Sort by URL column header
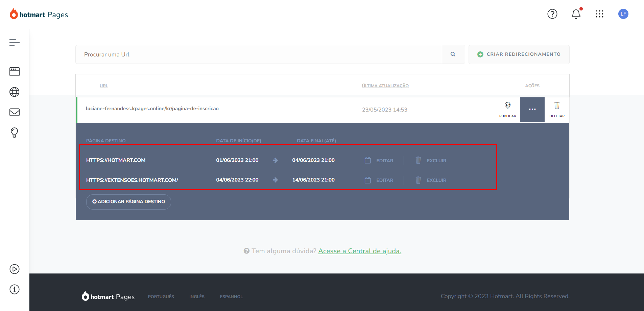This screenshot has width=644, height=311. pos(104,86)
